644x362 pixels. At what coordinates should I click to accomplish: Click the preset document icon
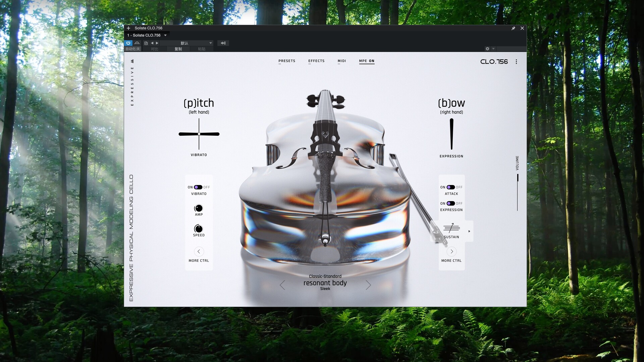click(x=146, y=43)
